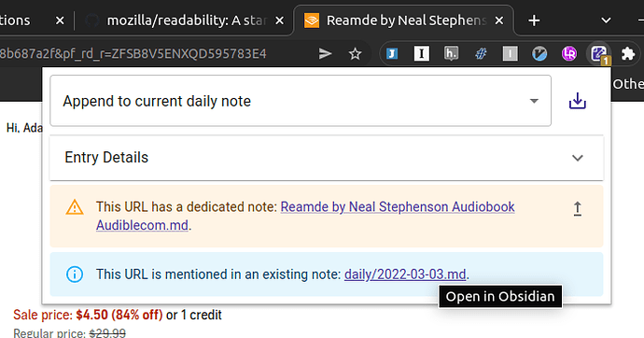The height and width of the screenshot is (338, 644).
Task: Click the blue info circle icon
Action: [x=75, y=275]
